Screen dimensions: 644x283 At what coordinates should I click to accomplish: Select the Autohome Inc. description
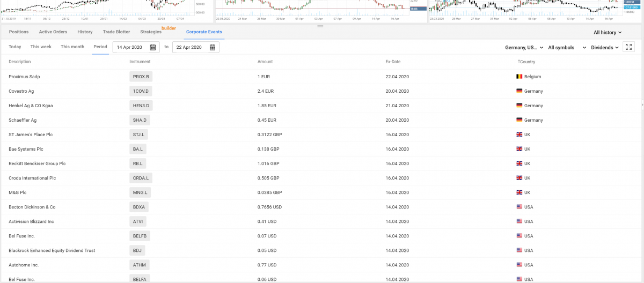pos(24,265)
